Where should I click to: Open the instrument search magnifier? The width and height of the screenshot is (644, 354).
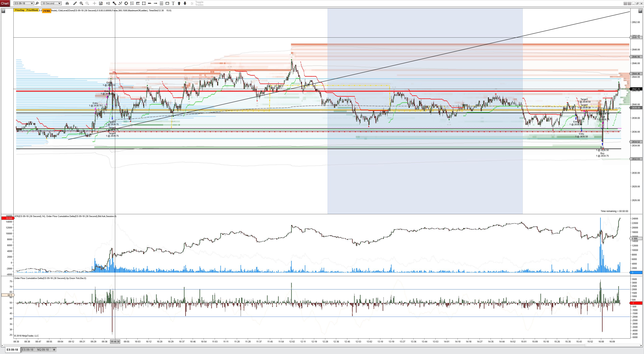coord(37,3)
